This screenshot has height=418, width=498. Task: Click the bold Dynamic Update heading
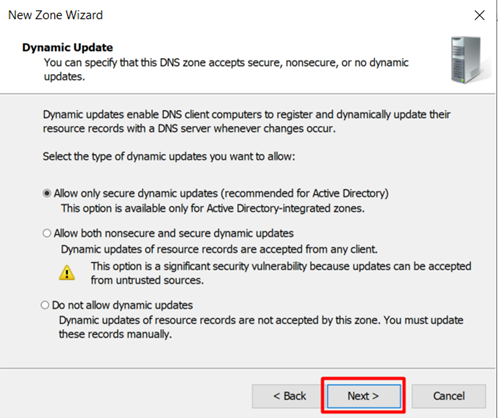click(68, 47)
